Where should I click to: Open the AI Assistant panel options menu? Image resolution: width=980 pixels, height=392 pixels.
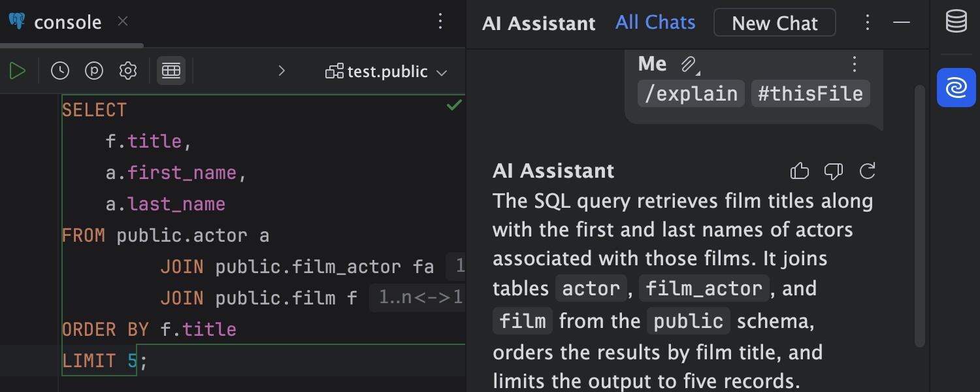tap(868, 22)
